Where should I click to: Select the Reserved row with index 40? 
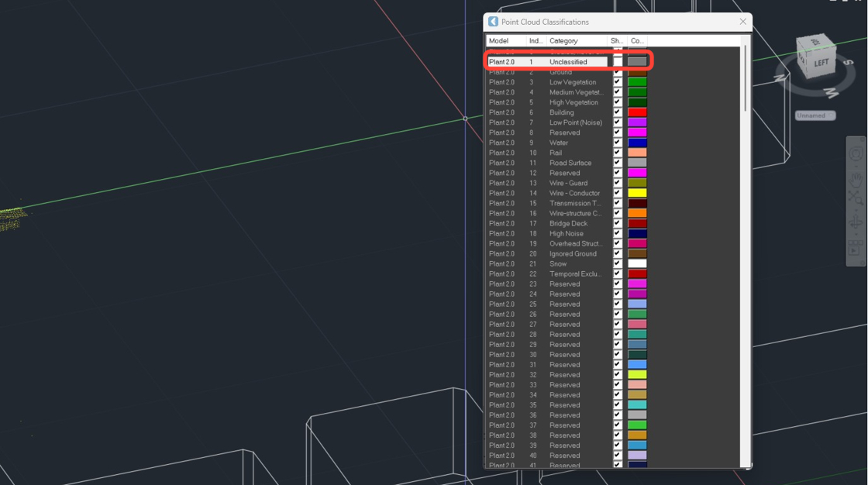[x=565, y=455]
